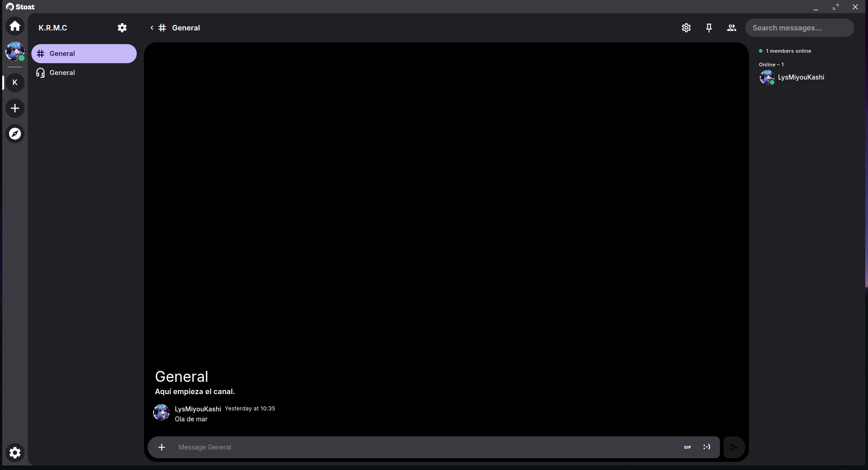Show pinned messages with pin icon
Screen dimensions: 868x470
709,28
